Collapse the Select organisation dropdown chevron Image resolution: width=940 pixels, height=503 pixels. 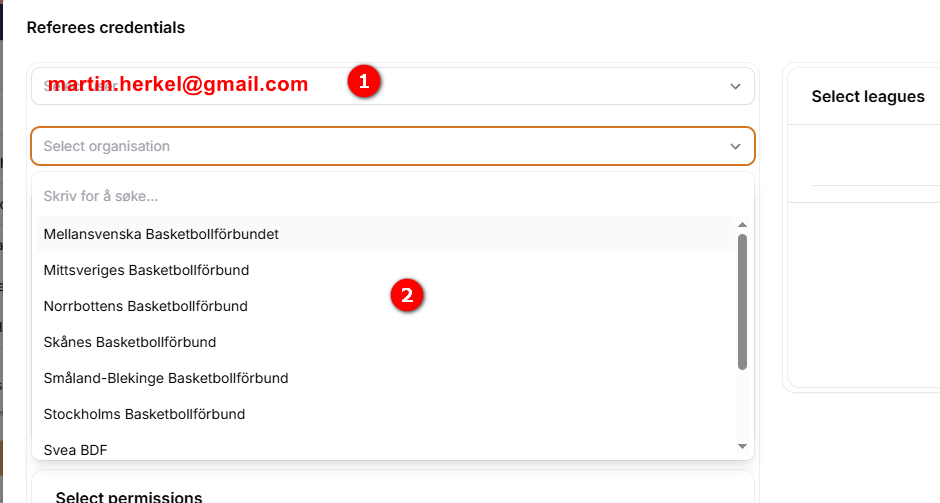(736, 146)
